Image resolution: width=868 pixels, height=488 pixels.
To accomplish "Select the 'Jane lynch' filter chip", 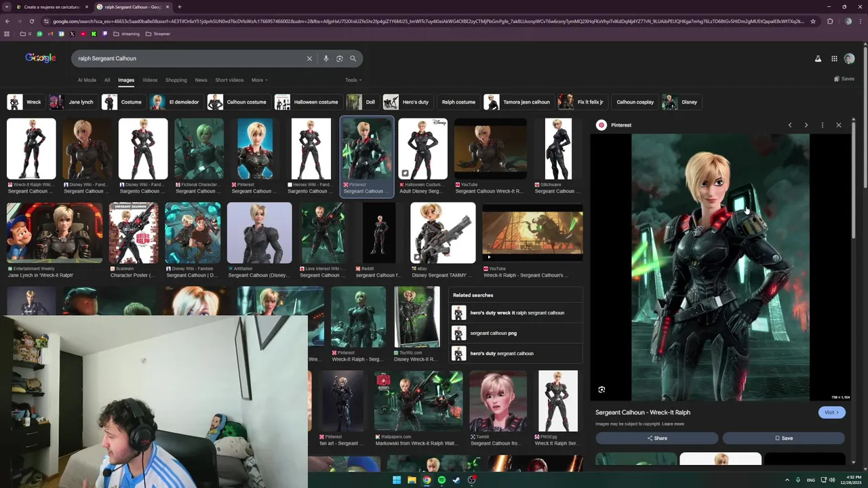I will coord(73,102).
